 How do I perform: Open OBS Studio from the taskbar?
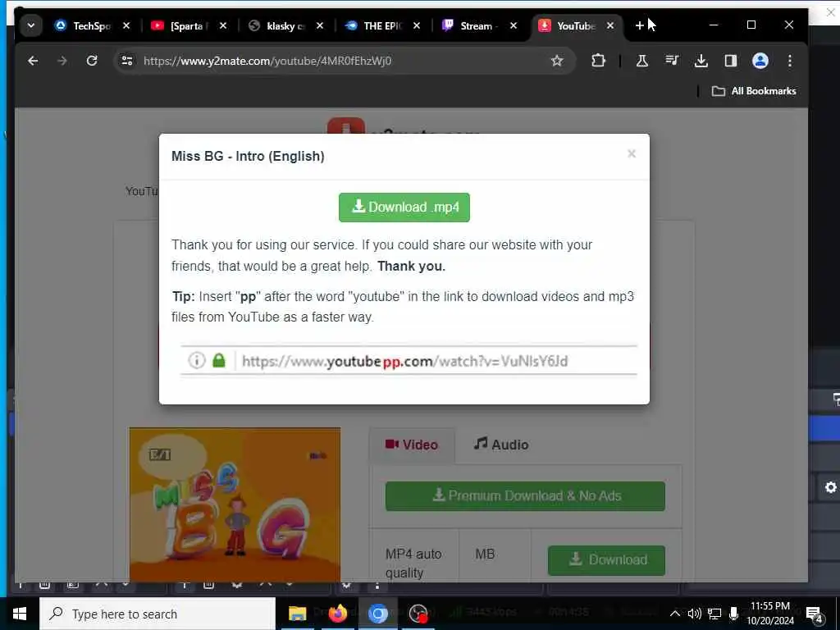coord(418,614)
